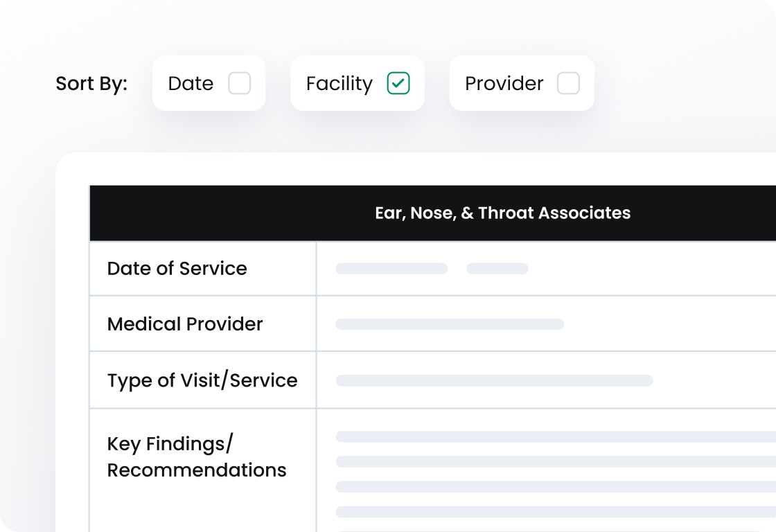Viewport: 776px width, 532px height.
Task: Click the "Provider" sort option label
Action: pos(504,83)
